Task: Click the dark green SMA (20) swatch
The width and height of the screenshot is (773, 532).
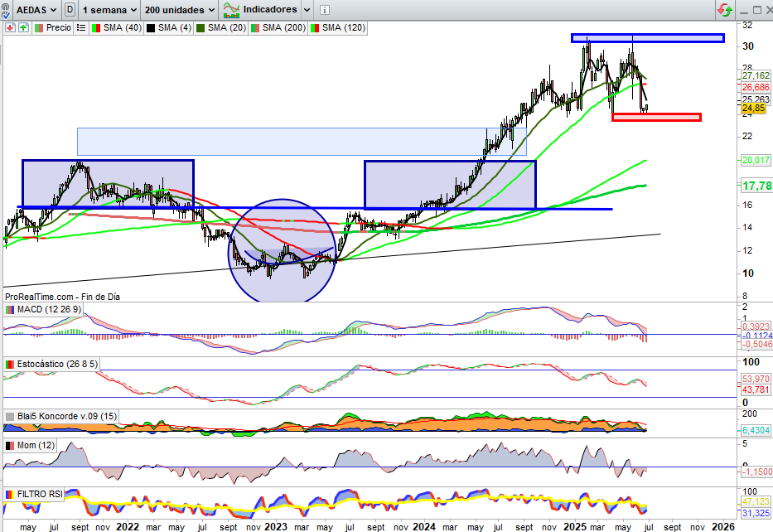Action: [200, 28]
